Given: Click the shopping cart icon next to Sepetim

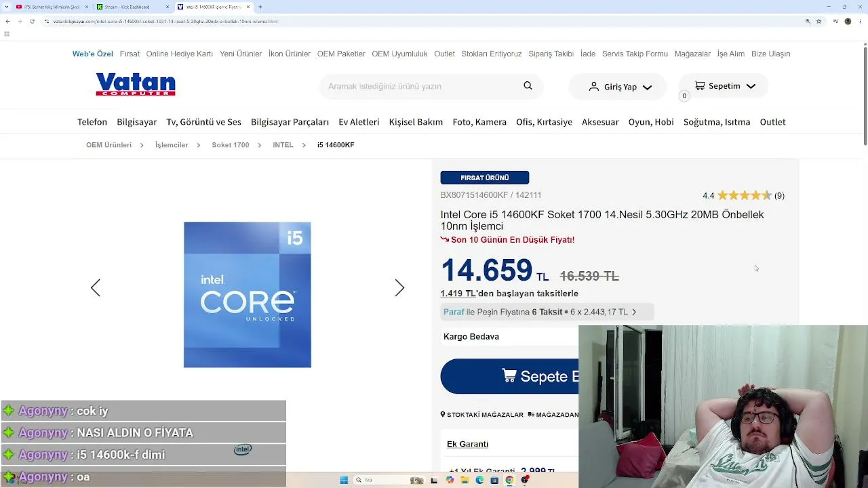Looking at the screenshot, I should 700,86.
